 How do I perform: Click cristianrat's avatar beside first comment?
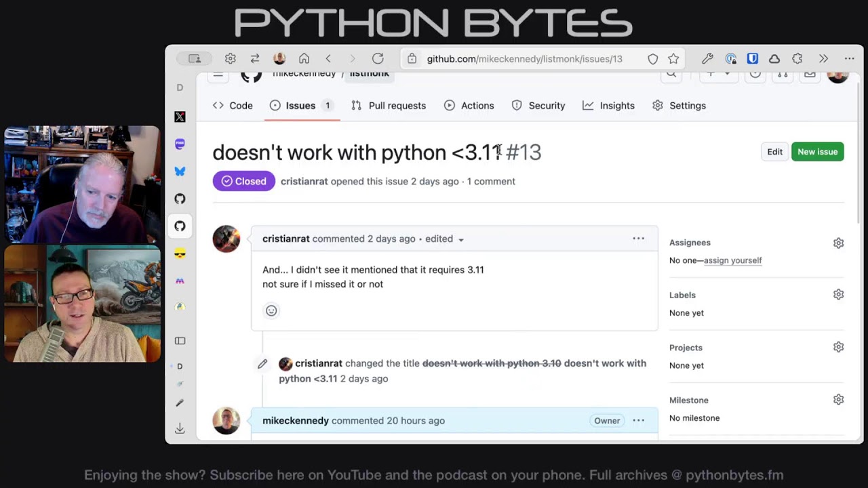click(226, 239)
